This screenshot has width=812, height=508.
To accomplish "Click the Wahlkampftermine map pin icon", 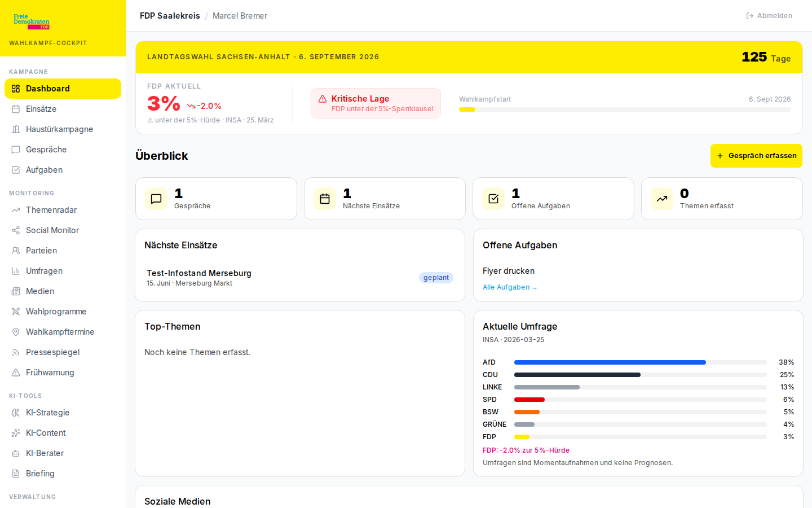I will click(x=16, y=332).
